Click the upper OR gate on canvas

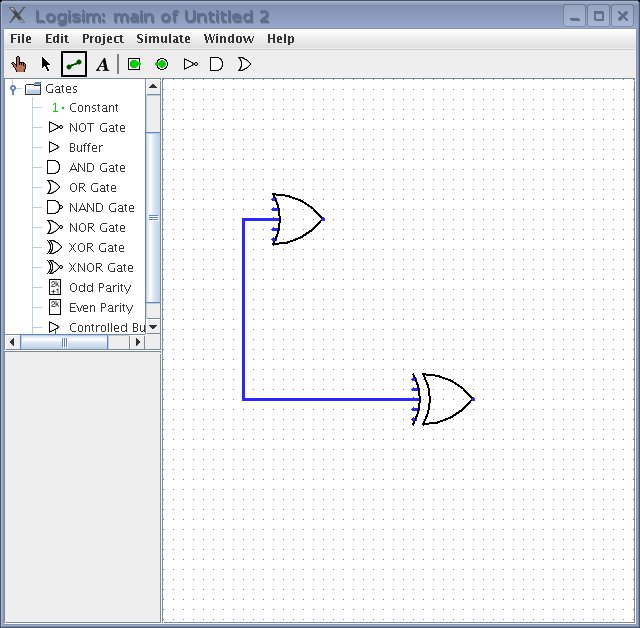pyautogui.click(x=299, y=219)
